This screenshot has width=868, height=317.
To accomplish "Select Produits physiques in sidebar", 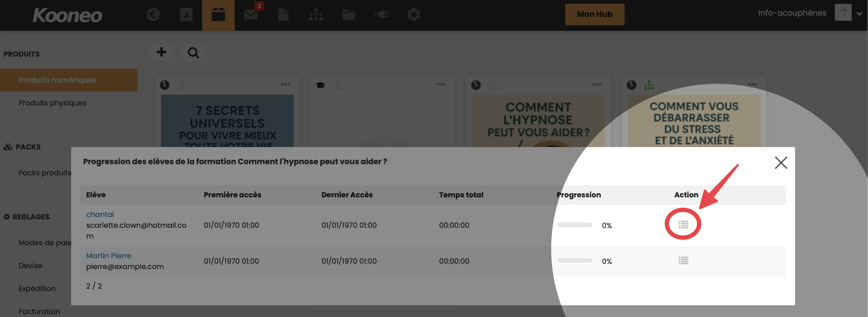I will tap(52, 103).
